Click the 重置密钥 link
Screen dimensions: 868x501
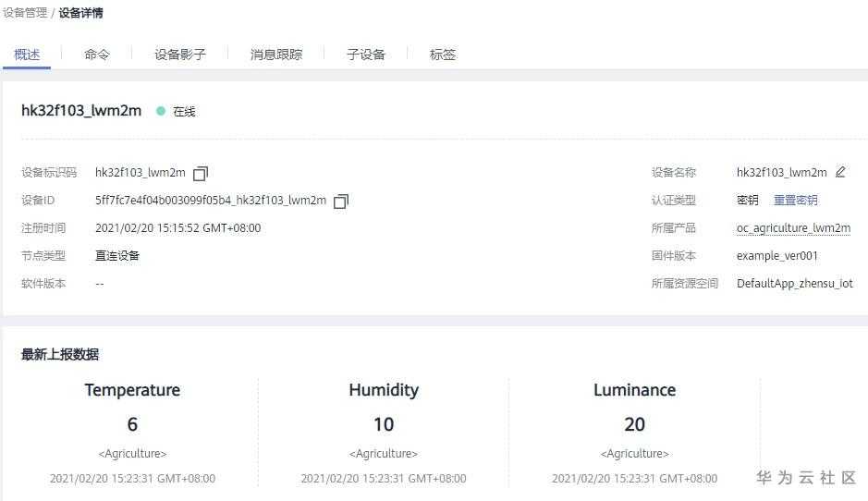[x=795, y=200]
